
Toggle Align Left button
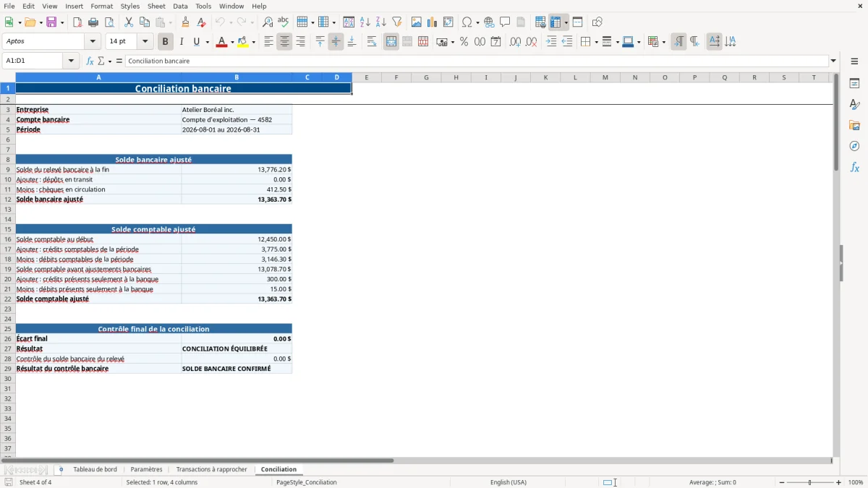click(x=269, y=42)
